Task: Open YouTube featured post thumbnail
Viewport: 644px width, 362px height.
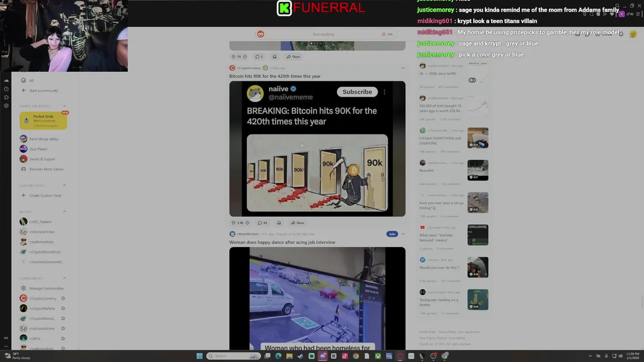Action: tap(477, 235)
